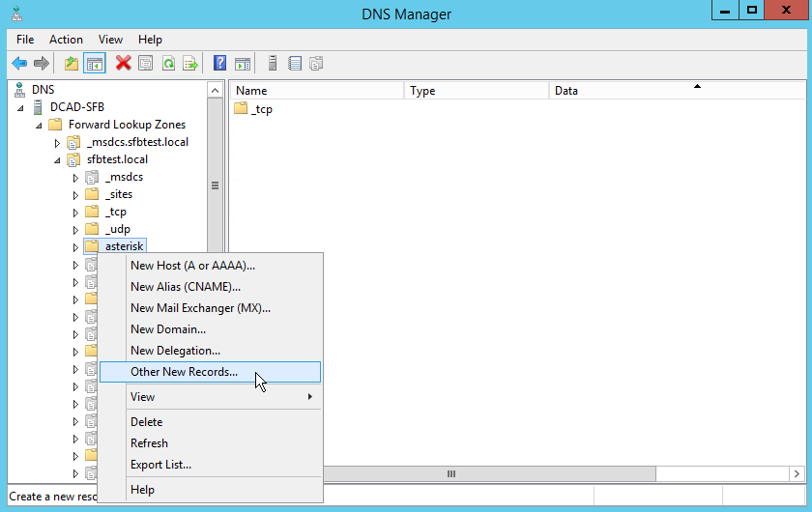Select the _tcp folder in results list
812x512 pixels.
(262, 109)
